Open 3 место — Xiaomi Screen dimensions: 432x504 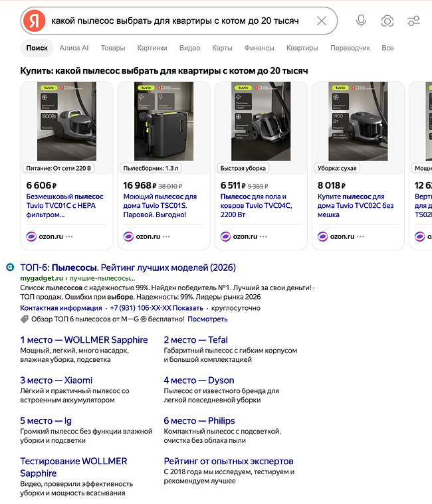coord(56,380)
